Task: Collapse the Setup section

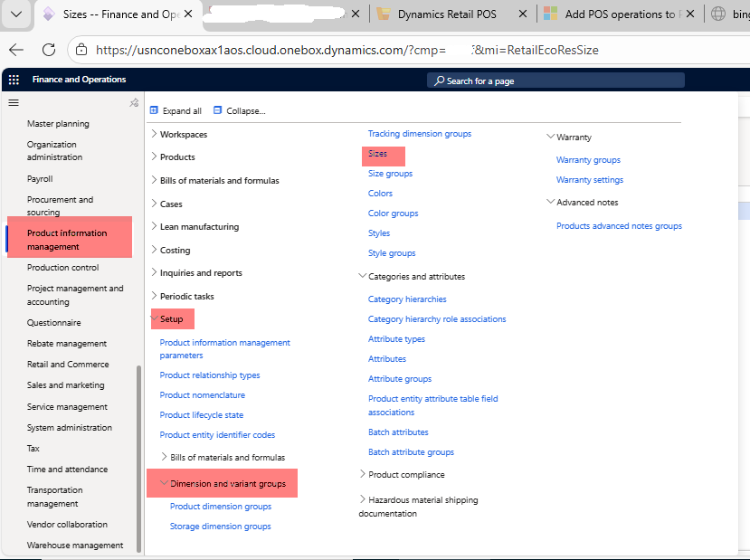Action: [x=154, y=318]
